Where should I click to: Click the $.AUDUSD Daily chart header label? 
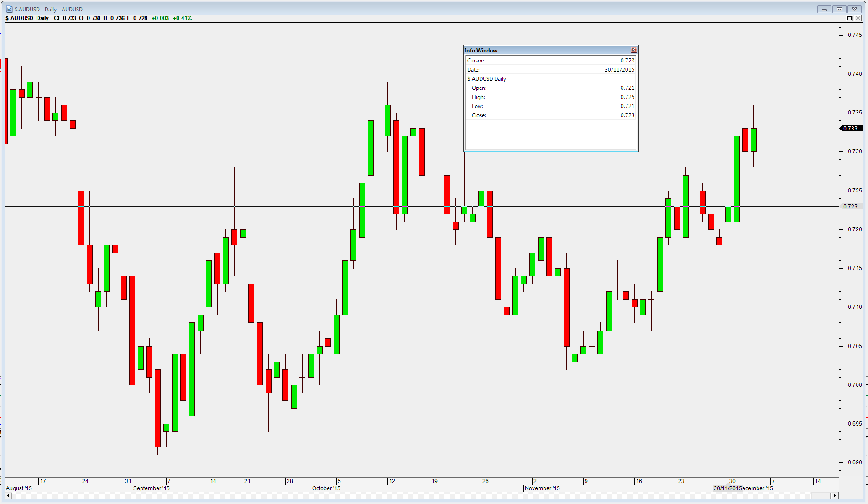click(x=27, y=18)
